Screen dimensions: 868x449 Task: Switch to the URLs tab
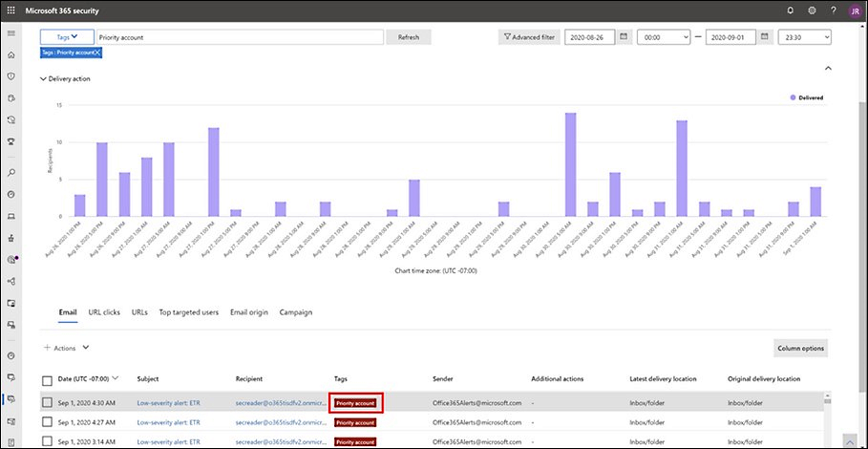(139, 312)
